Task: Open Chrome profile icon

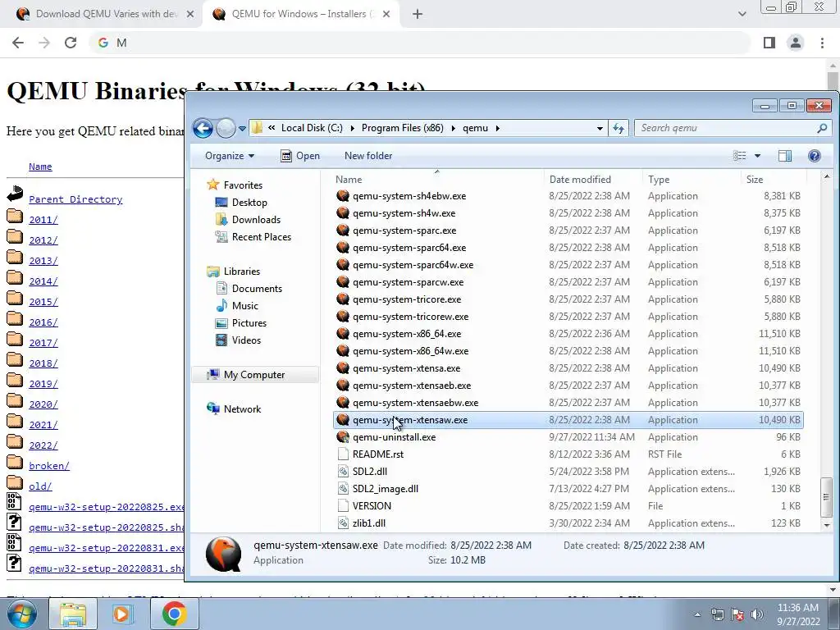Action: tap(796, 43)
